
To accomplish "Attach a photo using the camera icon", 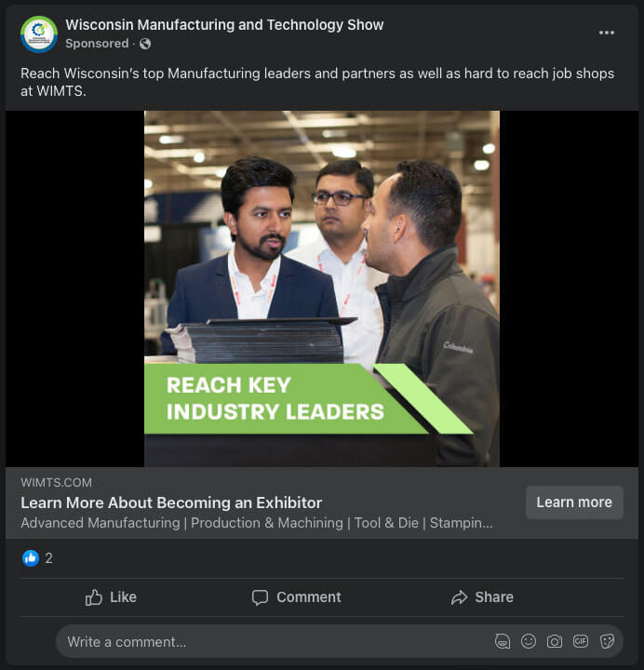I will point(555,641).
